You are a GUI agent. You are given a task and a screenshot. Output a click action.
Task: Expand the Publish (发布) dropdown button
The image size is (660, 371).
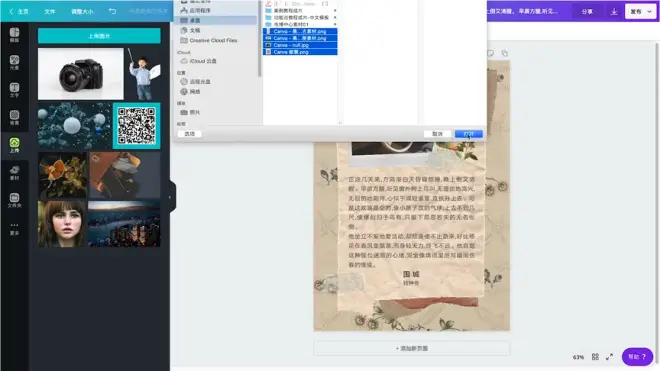pyautogui.click(x=641, y=12)
